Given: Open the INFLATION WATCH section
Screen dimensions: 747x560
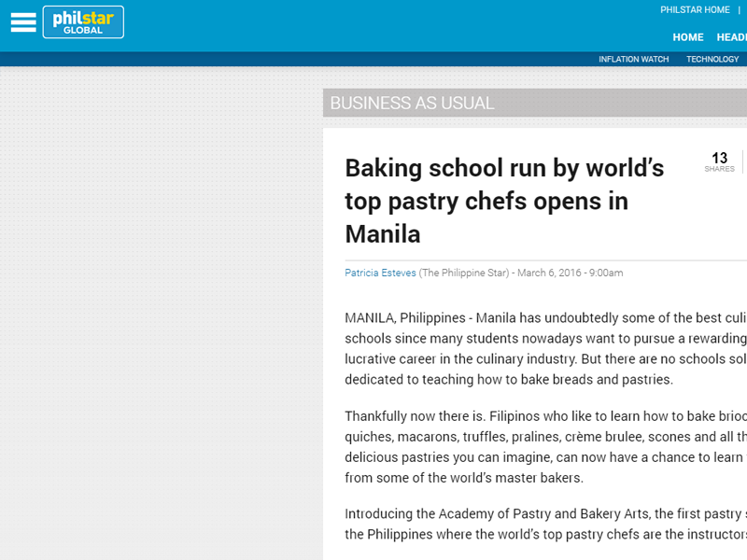Looking at the screenshot, I should [634, 59].
